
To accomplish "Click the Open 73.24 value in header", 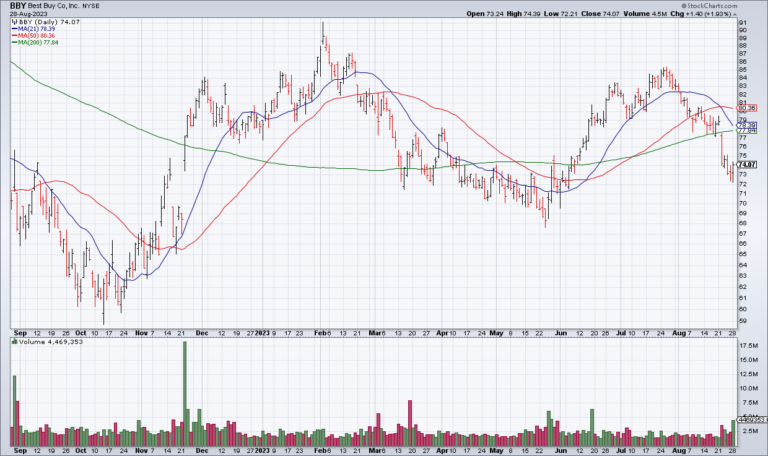I will pos(485,14).
